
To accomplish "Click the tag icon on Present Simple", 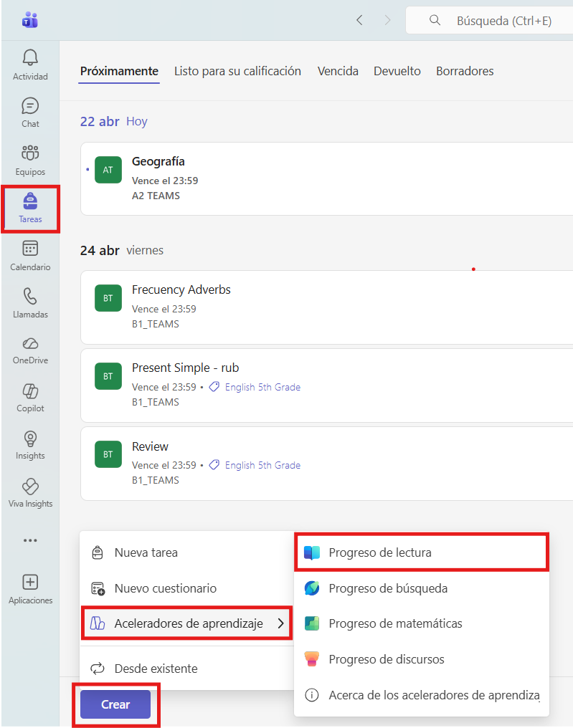I will tap(214, 387).
